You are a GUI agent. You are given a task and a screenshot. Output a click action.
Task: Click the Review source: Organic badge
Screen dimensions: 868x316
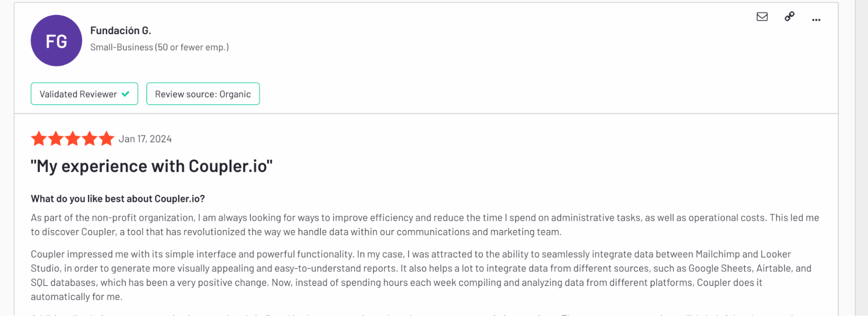[x=203, y=94]
